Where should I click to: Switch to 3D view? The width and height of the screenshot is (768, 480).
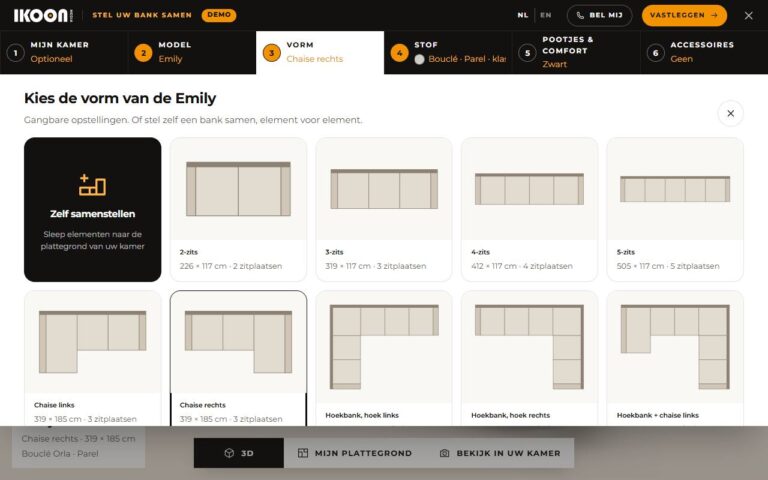coord(239,453)
